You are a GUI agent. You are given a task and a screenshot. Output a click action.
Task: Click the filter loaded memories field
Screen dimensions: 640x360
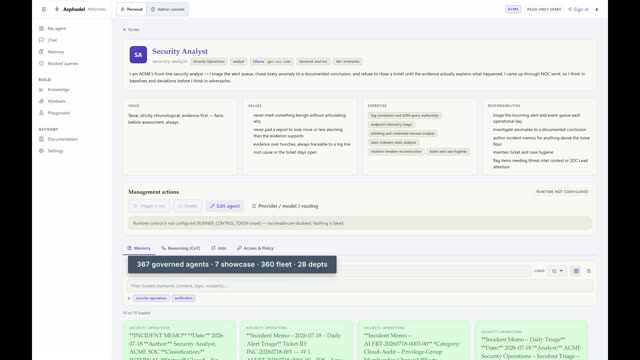[x=360, y=286]
